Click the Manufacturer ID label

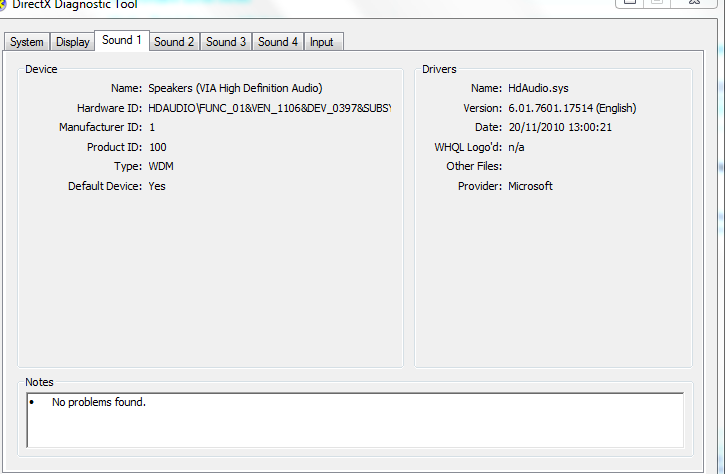click(100, 127)
